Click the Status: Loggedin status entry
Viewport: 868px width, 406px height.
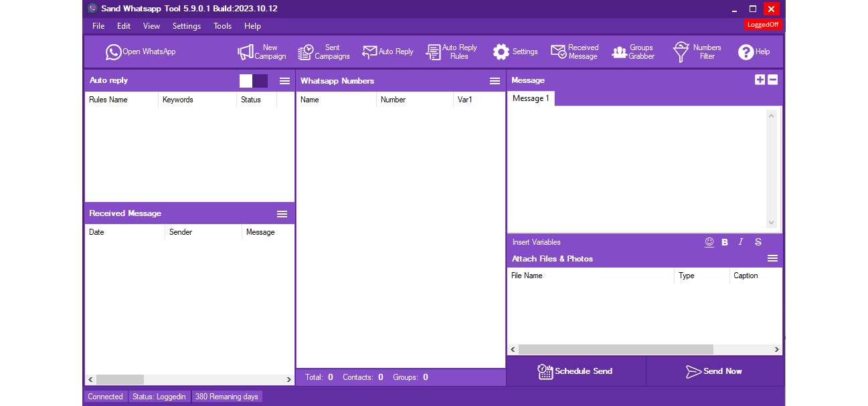click(159, 397)
